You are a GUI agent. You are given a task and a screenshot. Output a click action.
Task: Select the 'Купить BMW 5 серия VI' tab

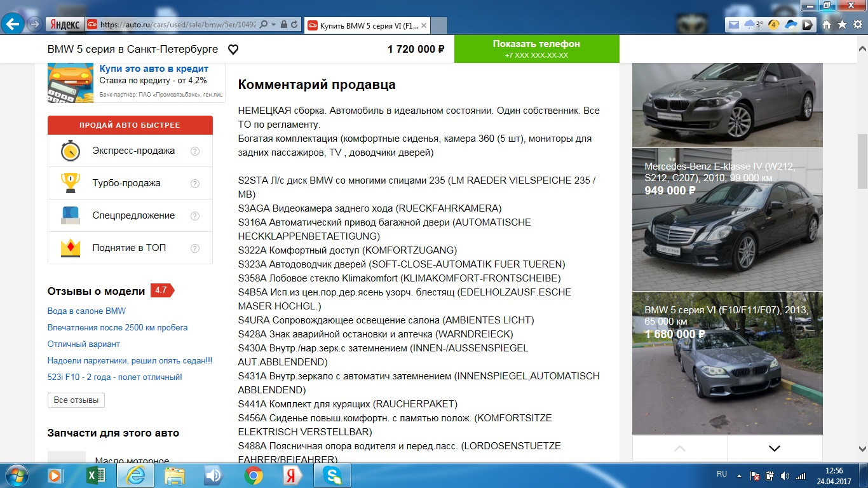367,25
